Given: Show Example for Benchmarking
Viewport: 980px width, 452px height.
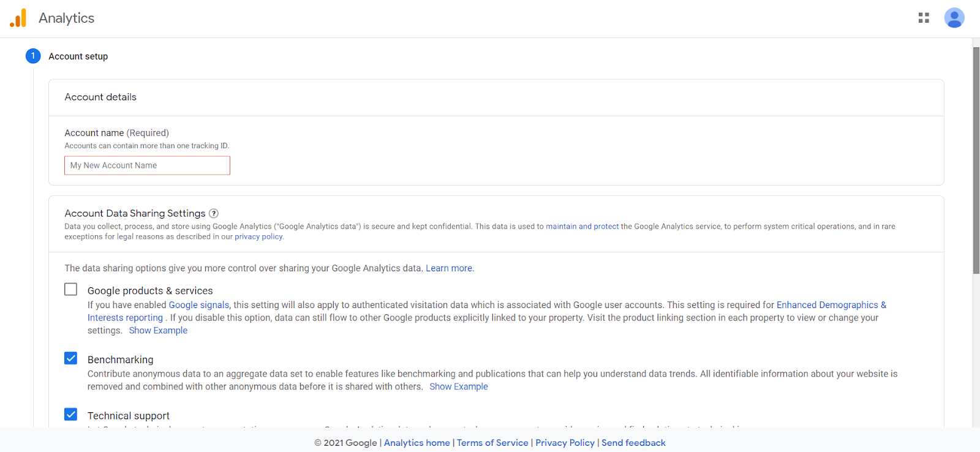Looking at the screenshot, I should (x=459, y=387).
